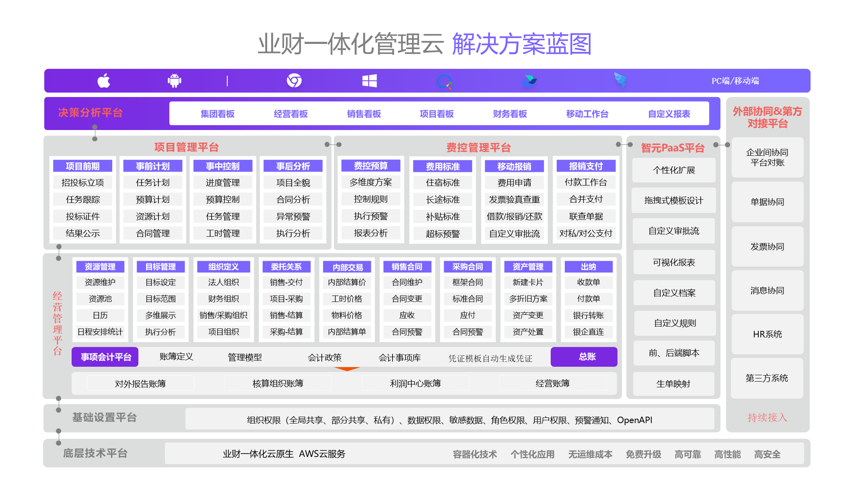Click the 对外报告账簿 box
The width and height of the screenshot is (852, 504).
pos(140,383)
